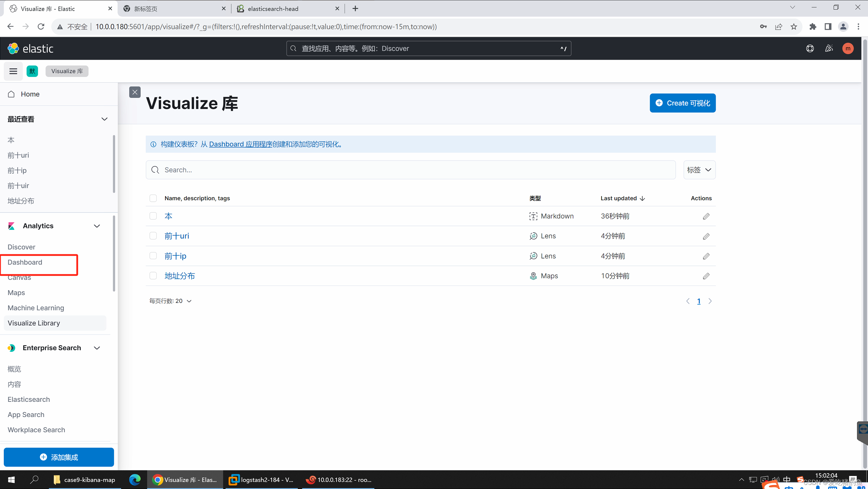Image resolution: width=868 pixels, height=489 pixels.
Task: Open Chrome extensions puzzle icon
Action: (x=813, y=27)
